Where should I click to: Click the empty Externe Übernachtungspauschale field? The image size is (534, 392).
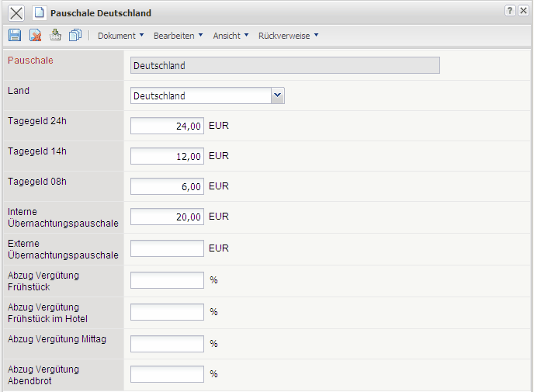click(x=167, y=248)
